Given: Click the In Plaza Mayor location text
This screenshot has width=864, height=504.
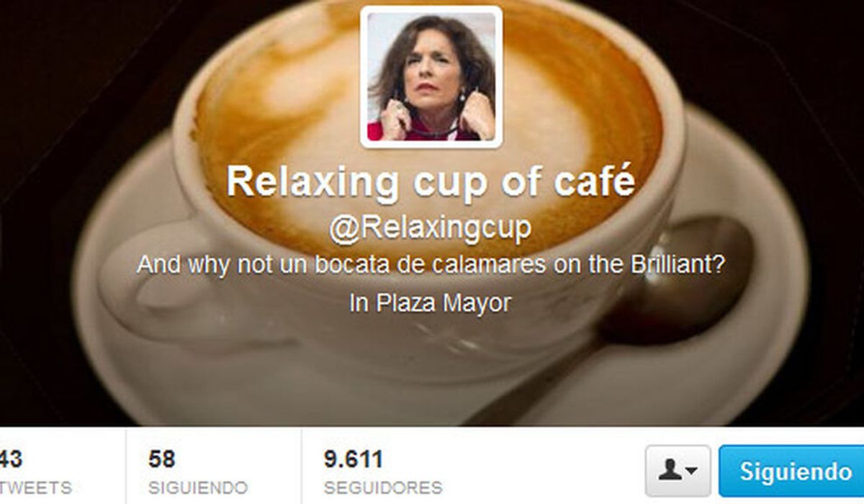Looking at the screenshot, I should coord(431,303).
